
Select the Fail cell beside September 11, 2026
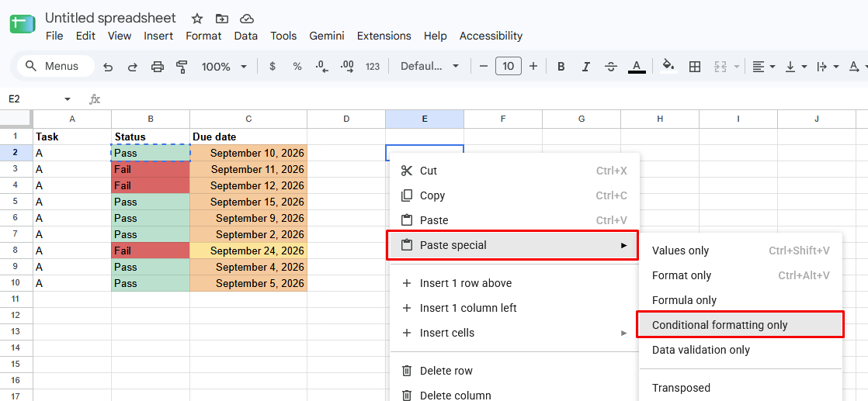151,169
